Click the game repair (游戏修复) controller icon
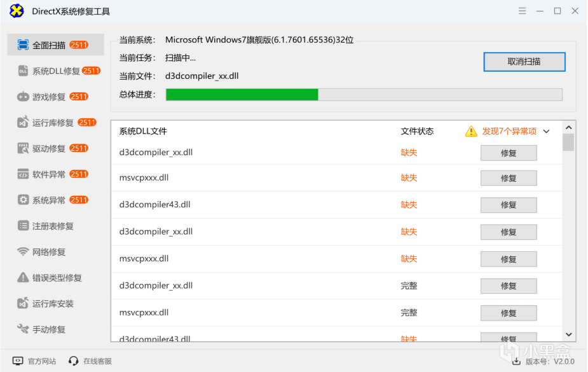Viewport: 588px width, 372px height. click(x=23, y=97)
